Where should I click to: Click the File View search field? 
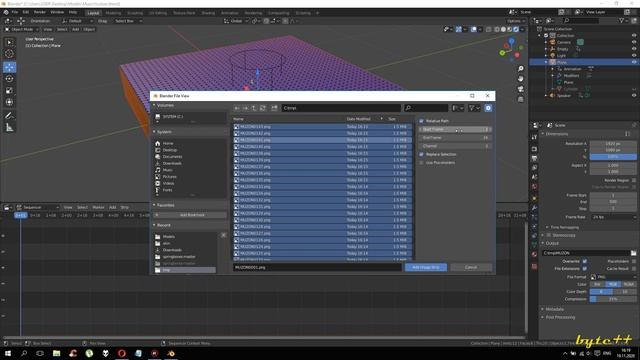[x=426, y=108]
